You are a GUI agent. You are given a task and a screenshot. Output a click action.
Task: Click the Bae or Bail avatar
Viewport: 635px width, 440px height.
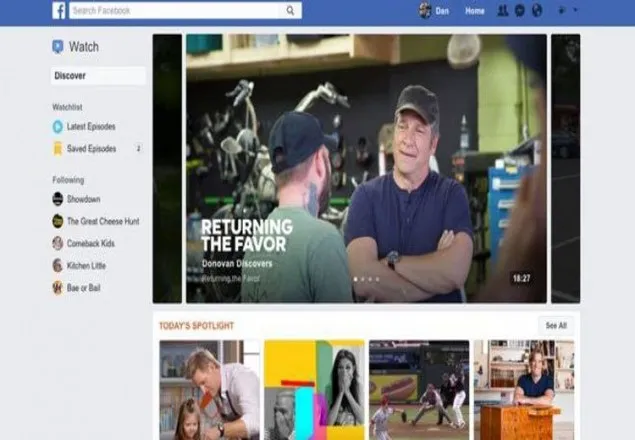click(x=58, y=288)
